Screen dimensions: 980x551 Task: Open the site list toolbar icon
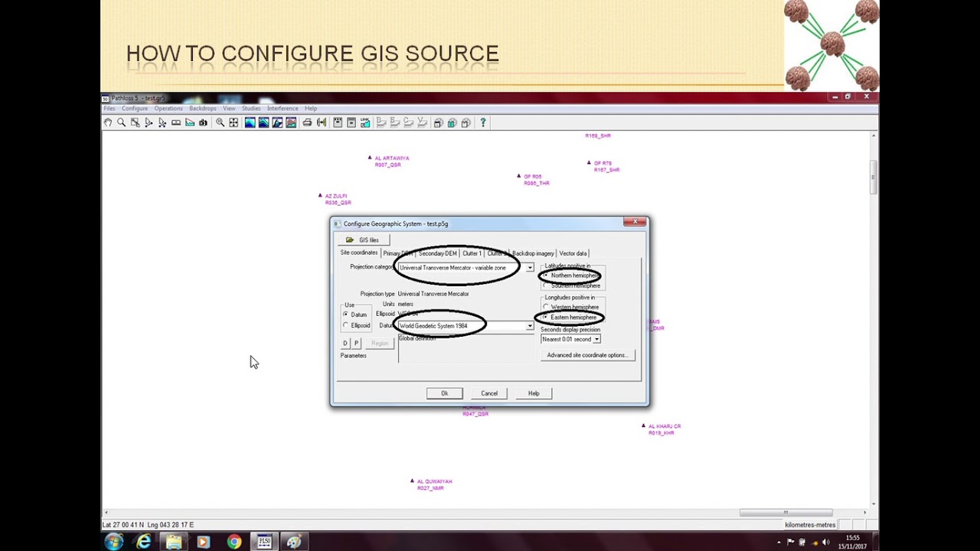tap(338, 122)
